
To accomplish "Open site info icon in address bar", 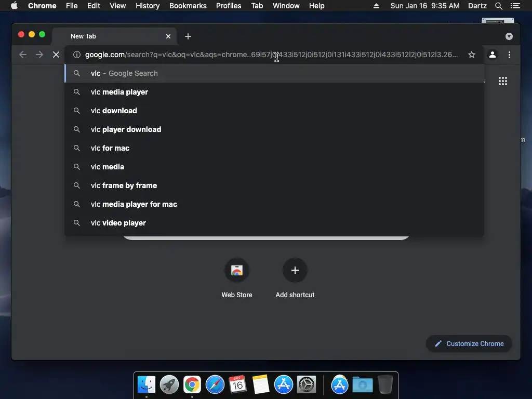I will [x=77, y=55].
